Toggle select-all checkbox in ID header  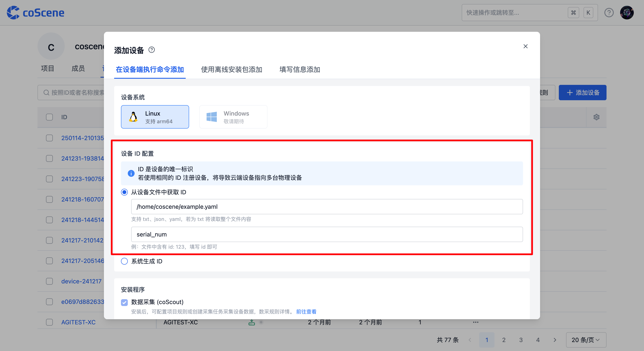pyautogui.click(x=49, y=117)
